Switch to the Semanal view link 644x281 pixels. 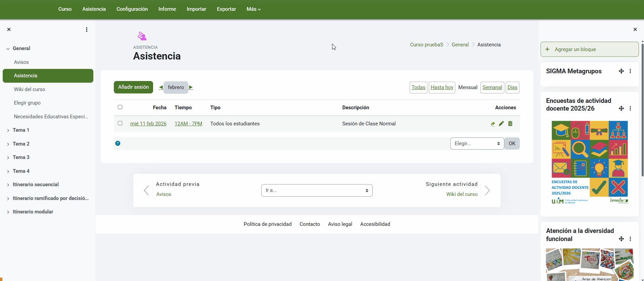point(492,87)
